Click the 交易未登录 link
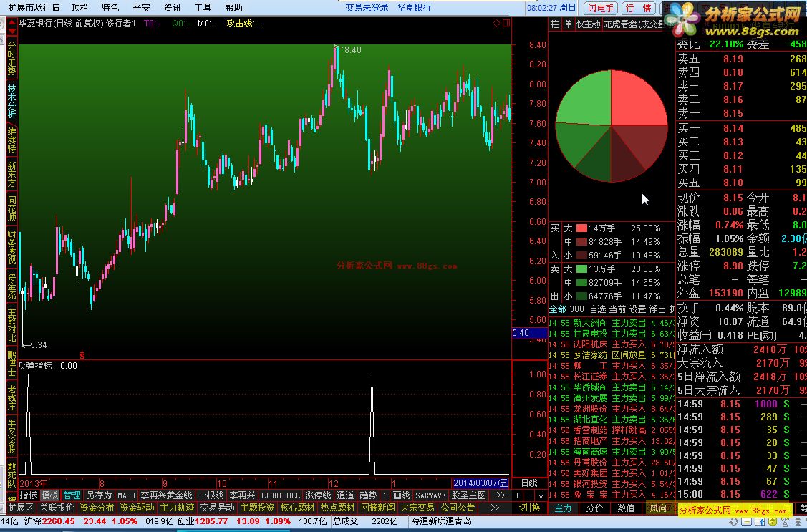 click(367, 8)
